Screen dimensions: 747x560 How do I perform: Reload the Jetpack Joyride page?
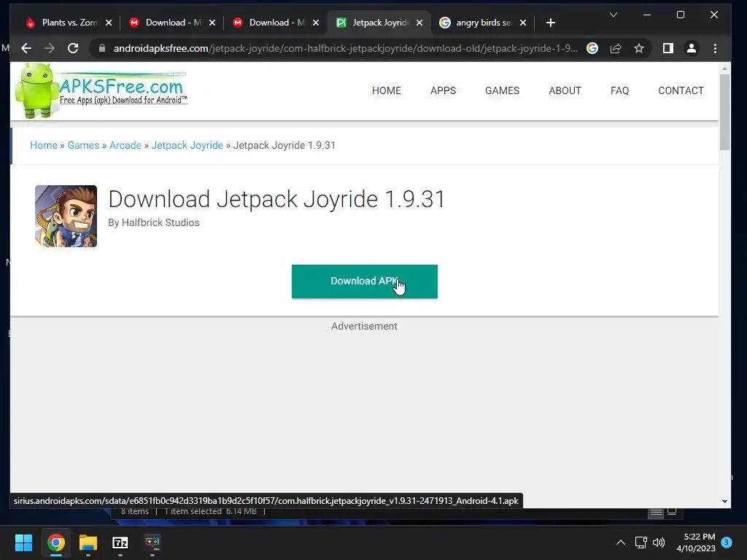[x=73, y=48]
